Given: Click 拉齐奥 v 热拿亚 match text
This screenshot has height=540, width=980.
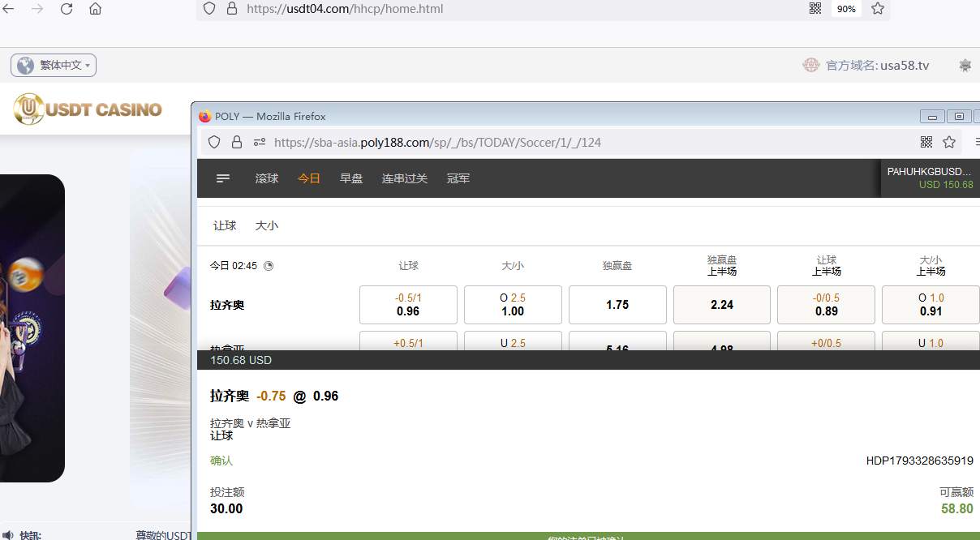Looking at the screenshot, I should [x=250, y=423].
